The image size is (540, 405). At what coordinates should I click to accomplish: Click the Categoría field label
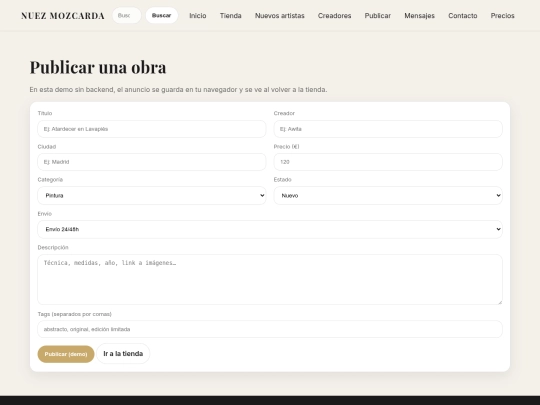tap(50, 179)
